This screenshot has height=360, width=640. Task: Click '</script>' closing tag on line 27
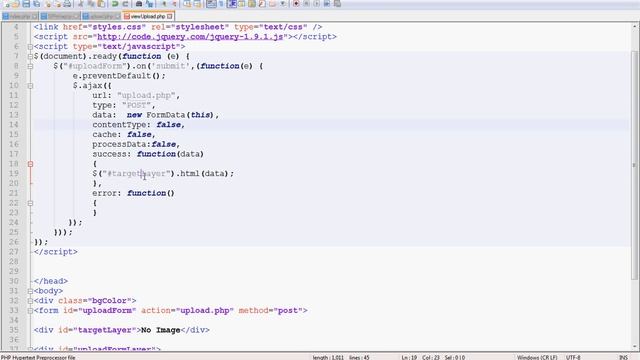coord(56,252)
